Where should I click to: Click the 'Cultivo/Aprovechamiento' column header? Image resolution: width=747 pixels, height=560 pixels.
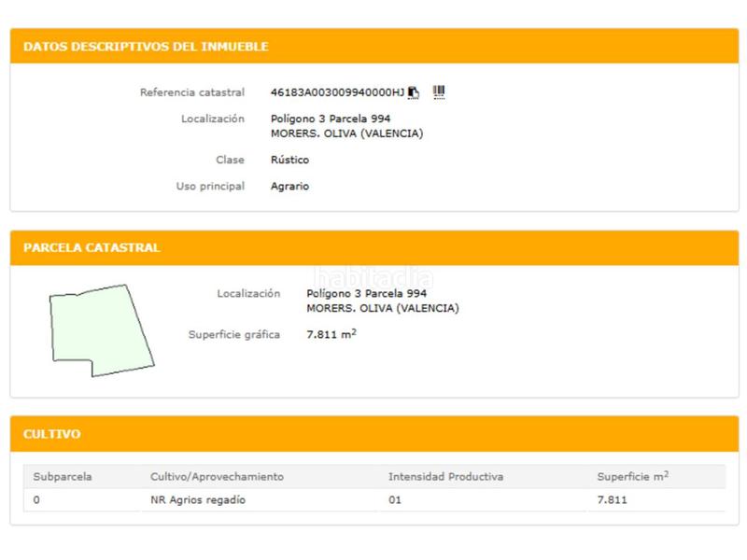click(217, 477)
